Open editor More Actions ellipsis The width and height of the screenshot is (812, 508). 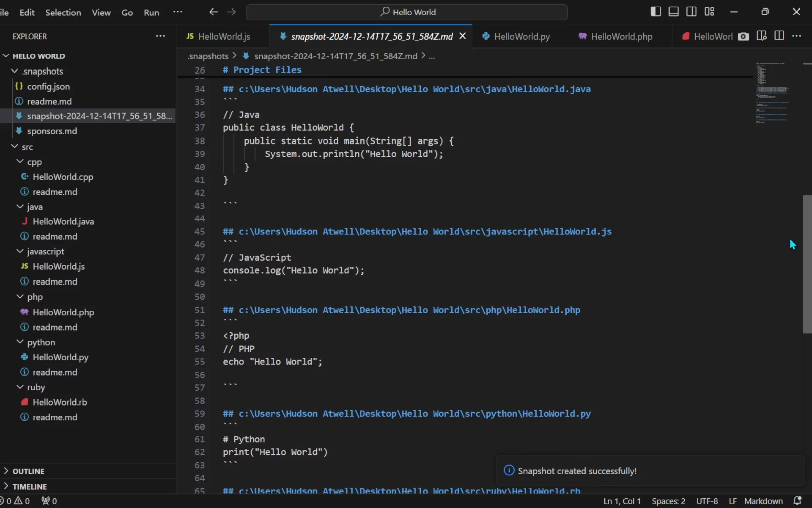pyautogui.click(x=797, y=36)
